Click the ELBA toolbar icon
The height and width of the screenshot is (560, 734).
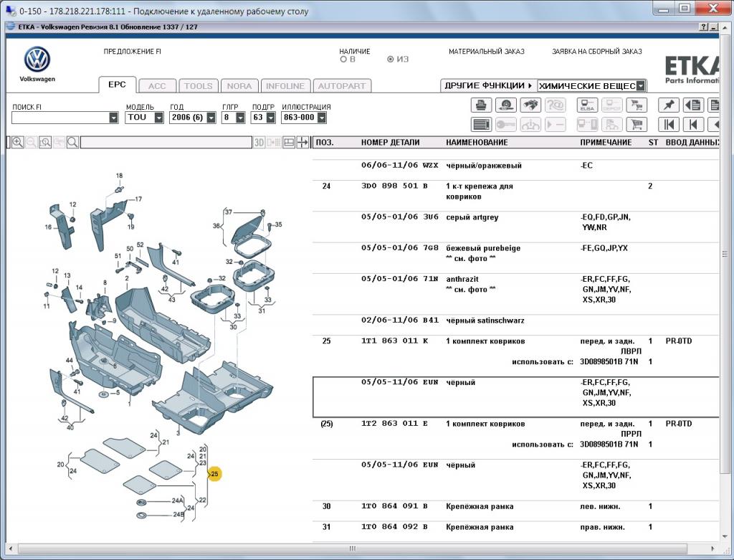pyautogui.click(x=587, y=105)
